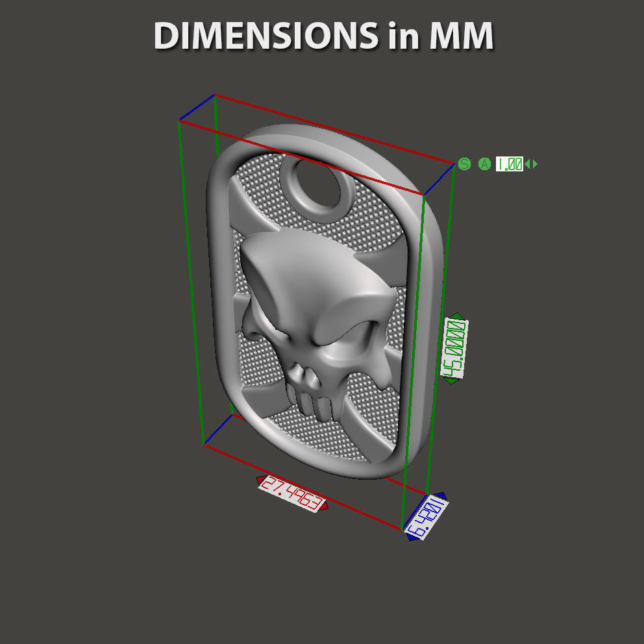Viewport: 644px width, 644px height.
Task: Click the green A circle icon
Action: (x=485, y=164)
